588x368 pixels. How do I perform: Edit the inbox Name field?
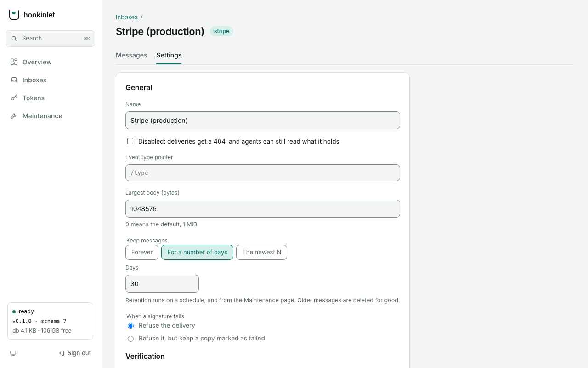click(x=263, y=121)
